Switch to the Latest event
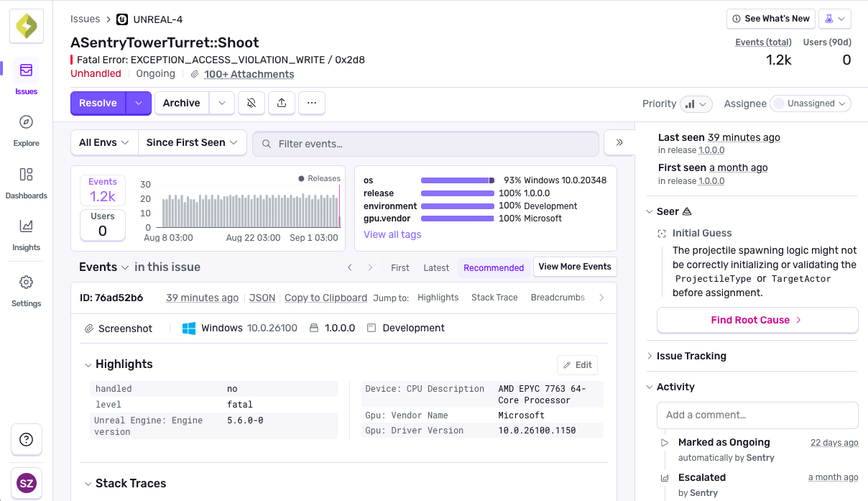 436,267
